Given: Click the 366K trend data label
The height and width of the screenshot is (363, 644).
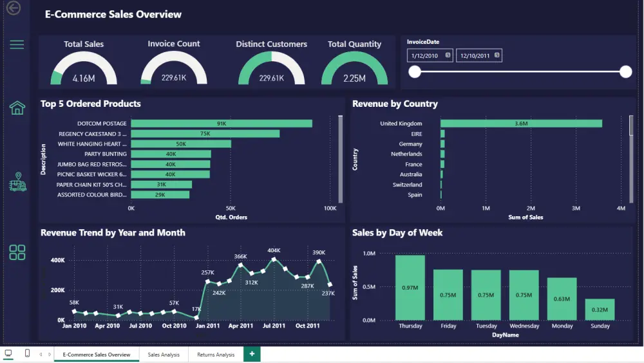Looking at the screenshot, I should [241, 257].
